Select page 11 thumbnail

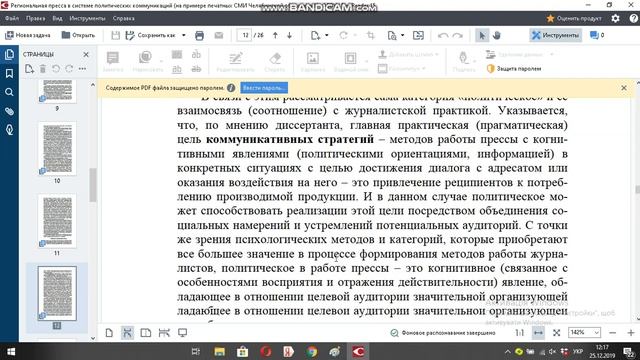click(57, 221)
